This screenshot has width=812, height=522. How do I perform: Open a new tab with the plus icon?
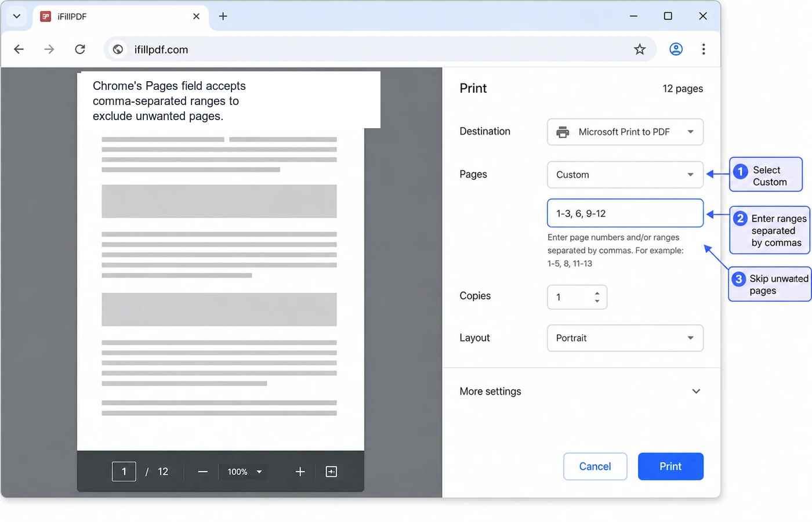click(223, 16)
